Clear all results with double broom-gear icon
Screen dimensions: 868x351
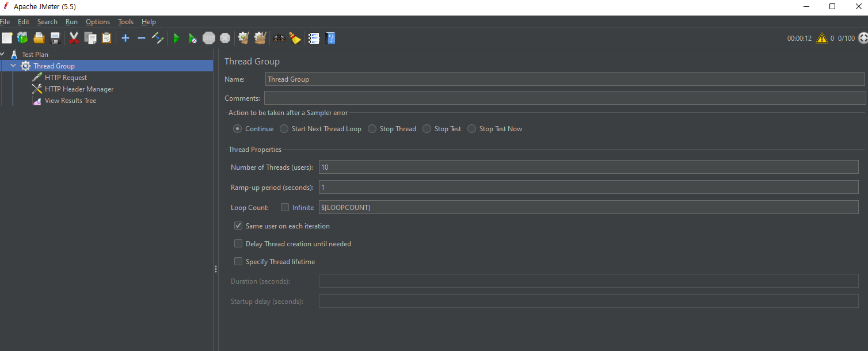coord(260,38)
